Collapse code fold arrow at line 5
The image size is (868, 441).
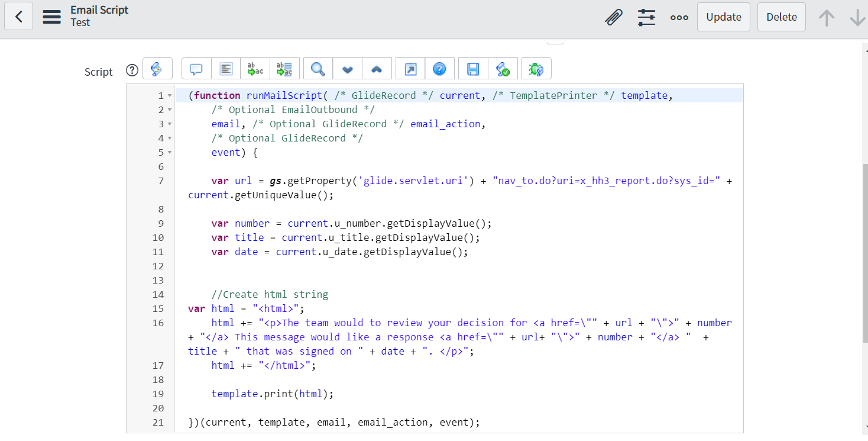(x=170, y=153)
